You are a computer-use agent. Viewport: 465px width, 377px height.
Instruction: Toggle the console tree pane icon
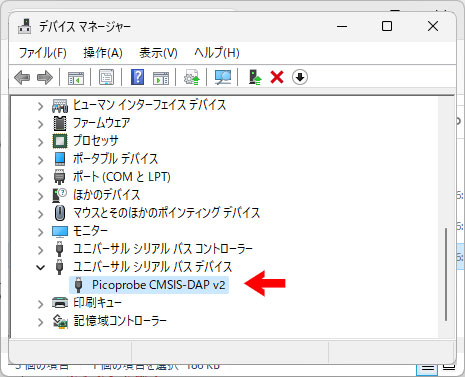76,78
